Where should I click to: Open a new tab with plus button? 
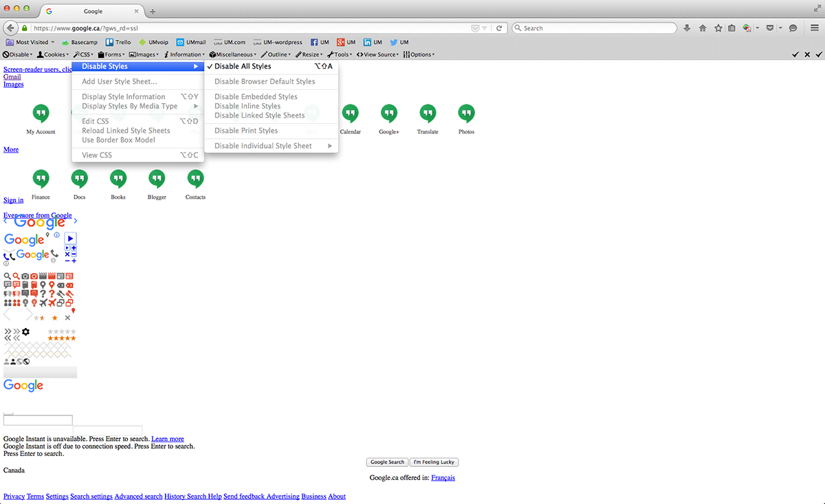click(x=153, y=12)
